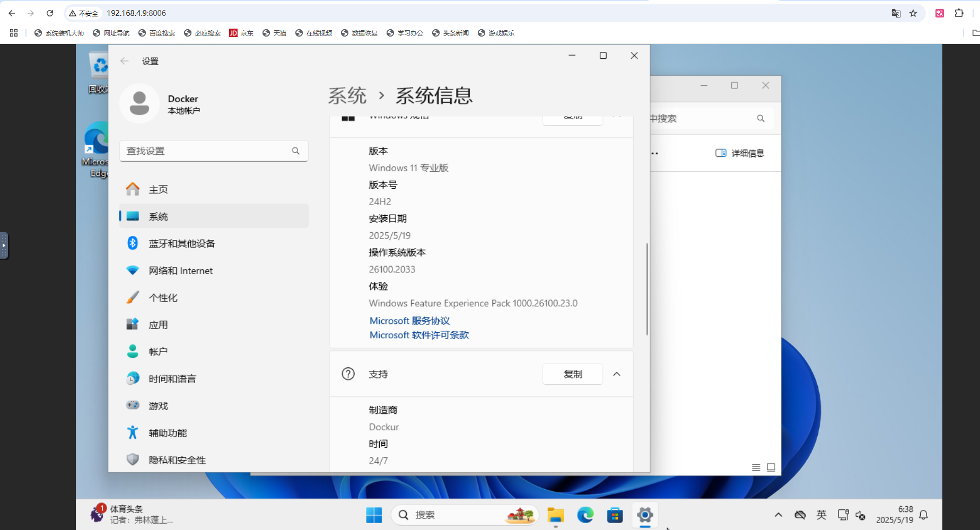Image resolution: width=980 pixels, height=530 pixels.
Task: Click the taskbar 搜索 search box
Action: (465, 515)
